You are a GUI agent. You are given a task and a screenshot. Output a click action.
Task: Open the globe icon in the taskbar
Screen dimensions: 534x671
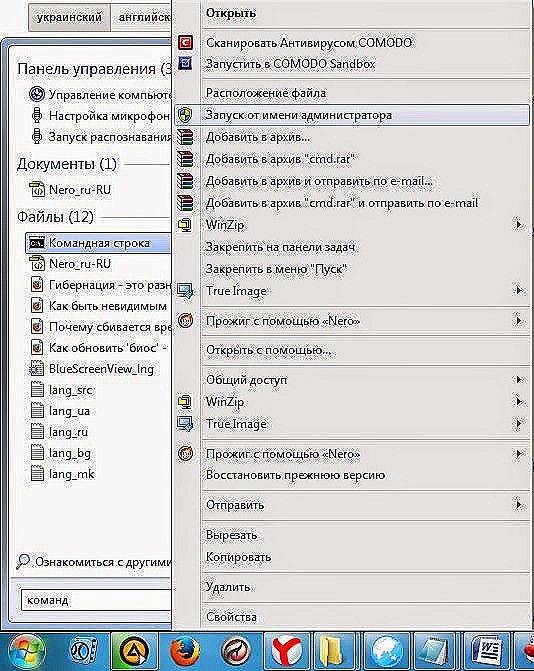(x=386, y=652)
